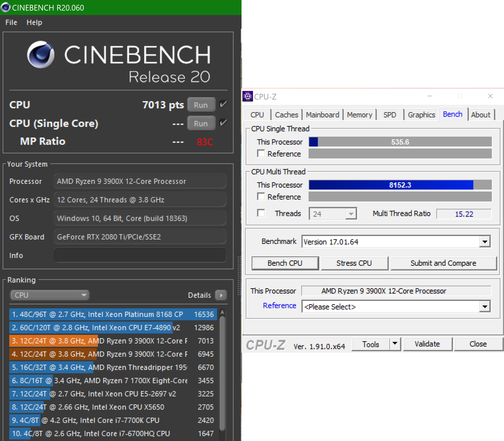Enable the Threads checkbox in CPU-Z
The width and height of the screenshot is (504, 441).
[261, 213]
